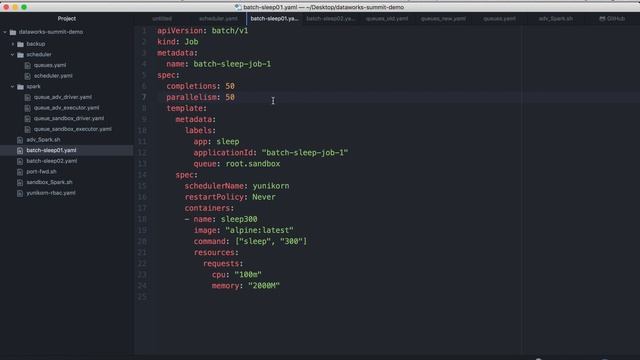Viewport: 640px width, 360px height.
Task: Click the text root.sandbox
Action: click(253, 164)
